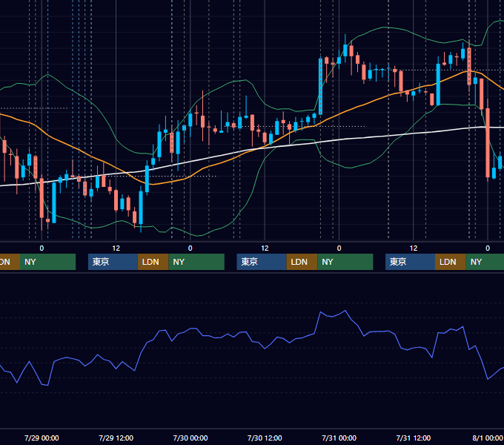Select the LDN session block following 7/30 東京

coord(302,262)
